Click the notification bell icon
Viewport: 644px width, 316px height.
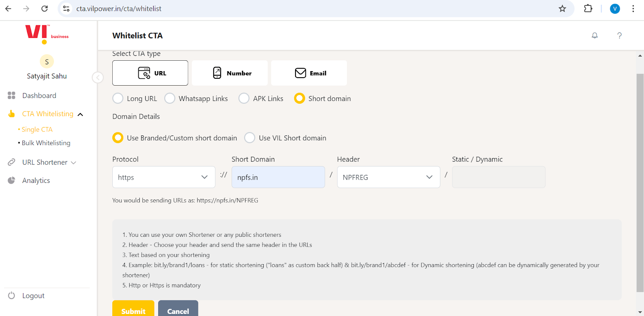coord(594,35)
